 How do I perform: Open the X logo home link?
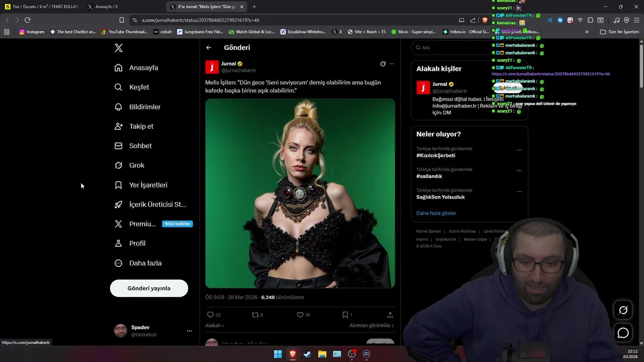(119, 48)
